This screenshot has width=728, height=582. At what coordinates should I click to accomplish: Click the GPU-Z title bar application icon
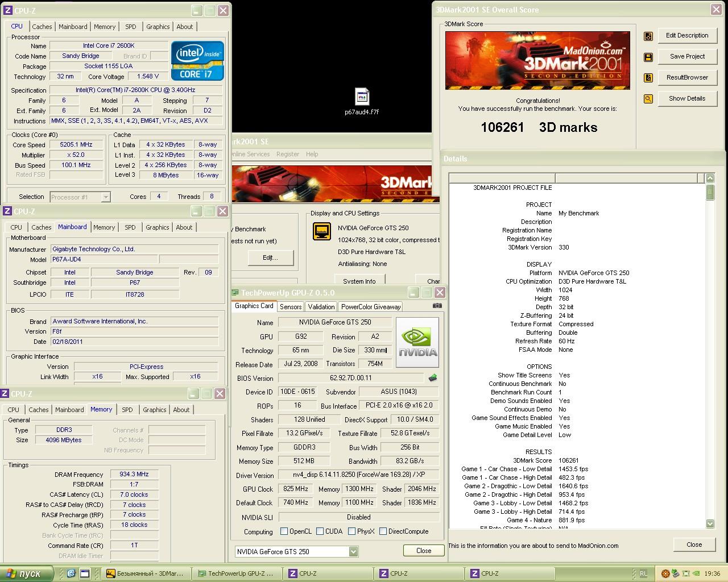tap(235, 293)
